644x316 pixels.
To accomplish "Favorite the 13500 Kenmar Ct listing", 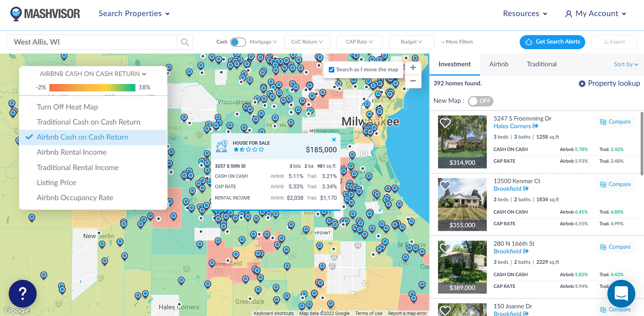I will [x=445, y=185].
